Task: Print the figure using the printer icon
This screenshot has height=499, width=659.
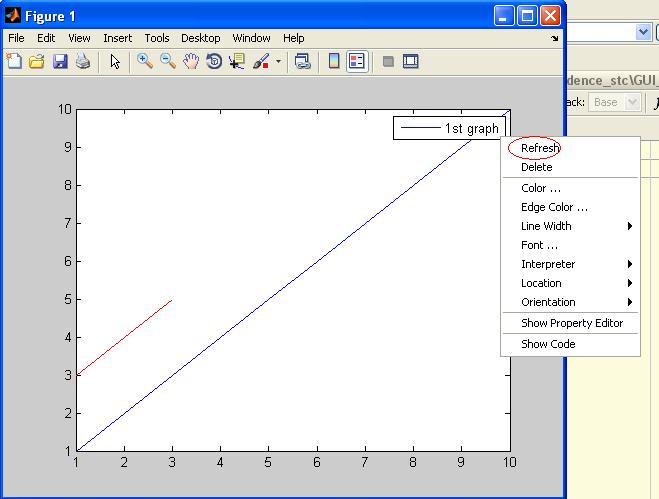Action: [x=83, y=61]
